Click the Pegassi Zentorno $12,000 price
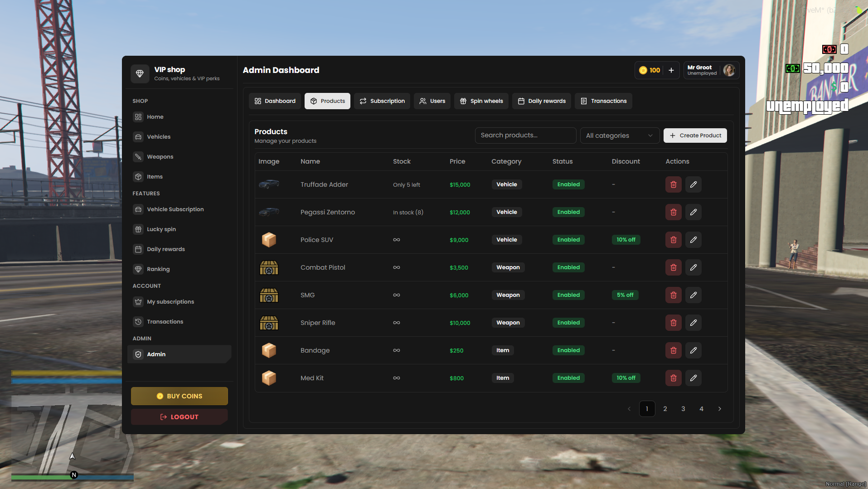 tap(460, 212)
